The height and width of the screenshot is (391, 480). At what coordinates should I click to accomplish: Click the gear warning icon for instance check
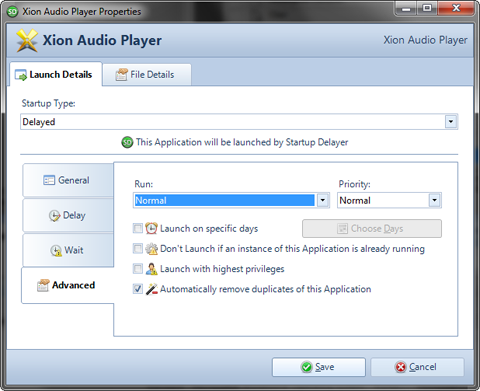[151, 249]
